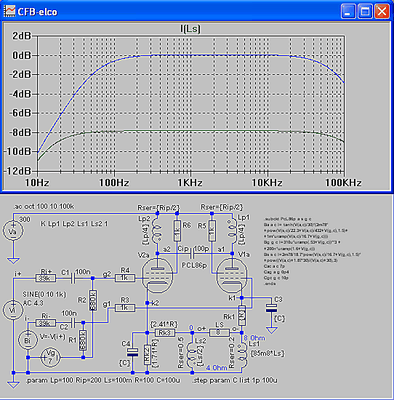Viewport: 394px width, 400px height.
Task: Select the Ls2 secondary inductor
Action: click(192, 355)
